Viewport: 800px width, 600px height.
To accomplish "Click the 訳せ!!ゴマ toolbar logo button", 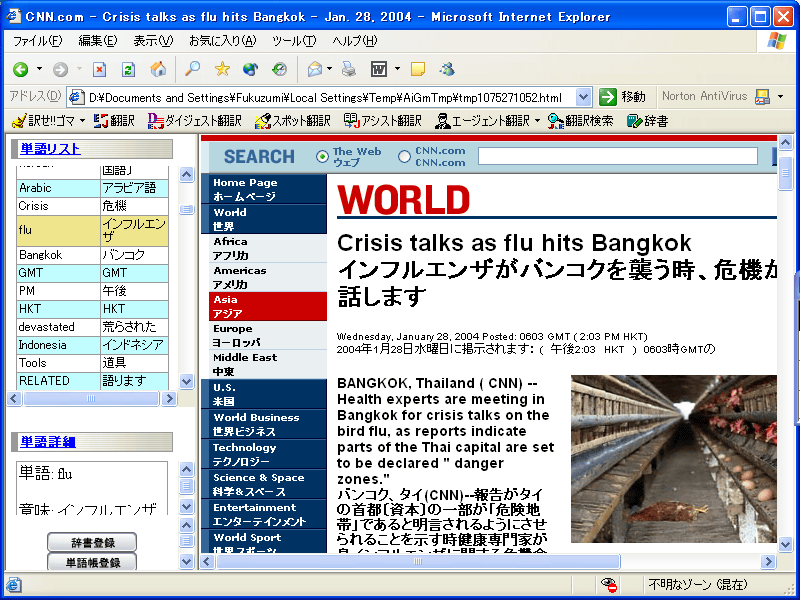I will (44, 121).
